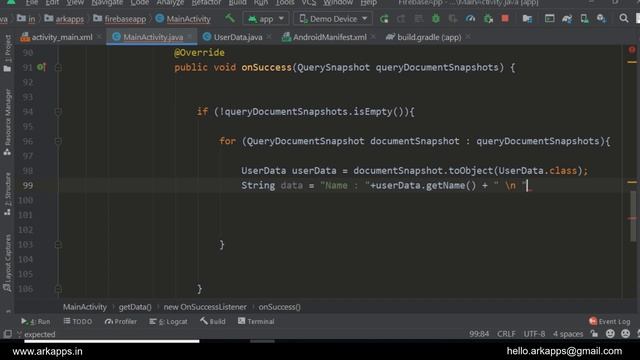Change the CRLF line separator setting
The width and height of the screenshot is (640, 360).
click(506, 334)
